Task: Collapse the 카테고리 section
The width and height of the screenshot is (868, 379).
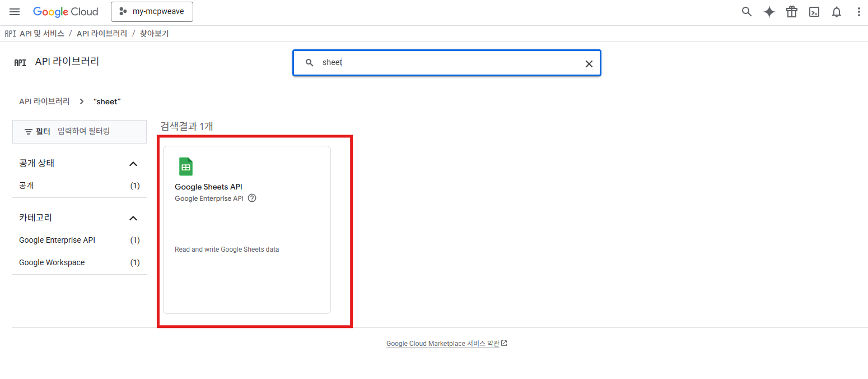Action: [x=133, y=218]
